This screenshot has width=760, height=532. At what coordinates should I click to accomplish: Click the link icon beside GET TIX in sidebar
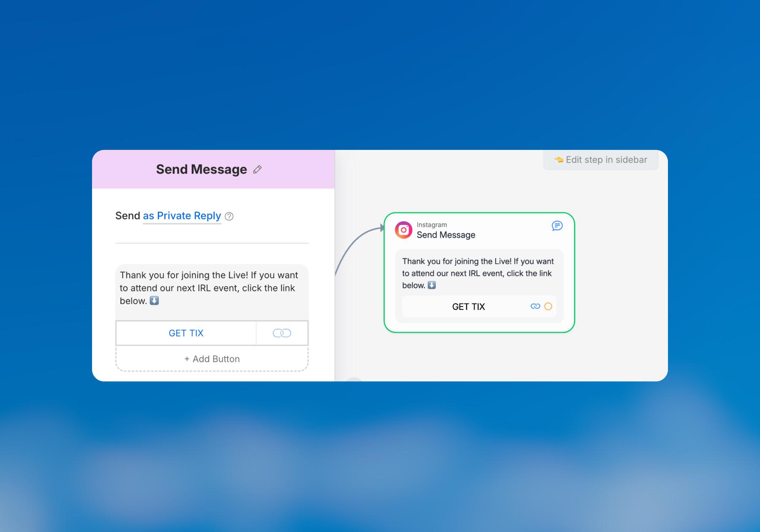click(282, 333)
